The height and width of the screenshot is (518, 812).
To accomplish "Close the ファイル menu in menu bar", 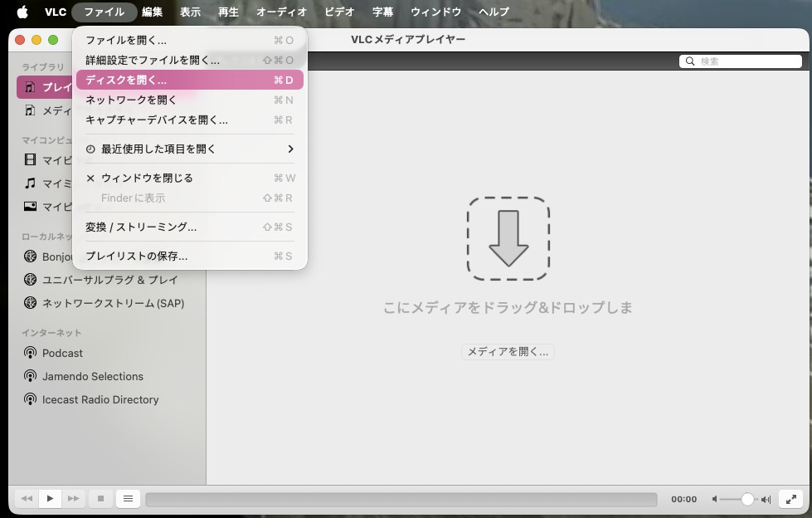I will point(104,12).
